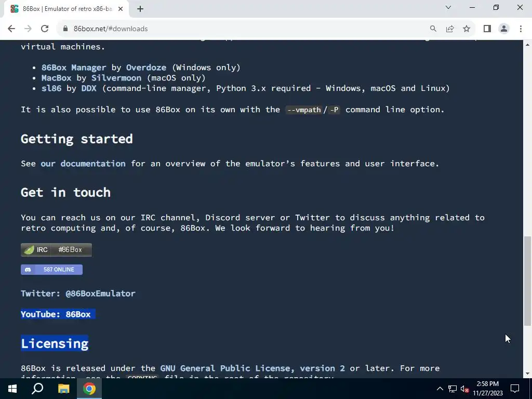Bookmark this tab with star icon

click(x=467, y=29)
